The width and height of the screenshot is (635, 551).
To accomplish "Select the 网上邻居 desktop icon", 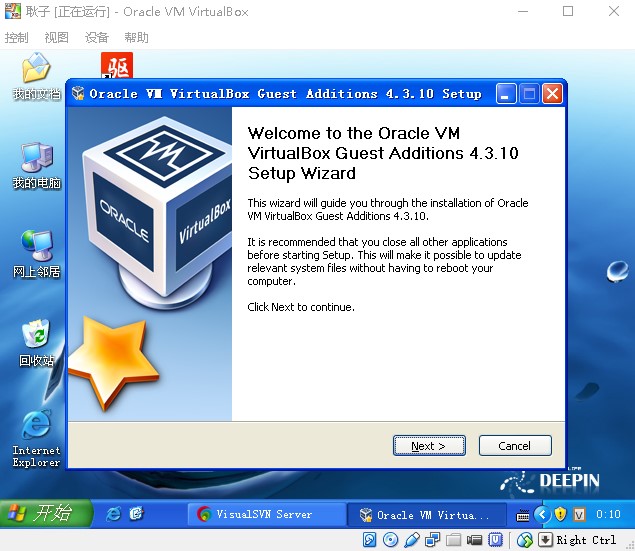I will 36,254.
